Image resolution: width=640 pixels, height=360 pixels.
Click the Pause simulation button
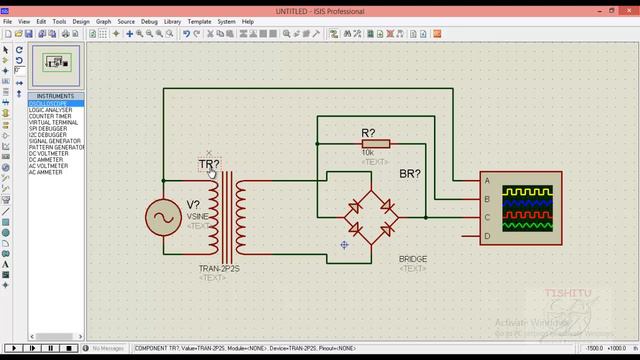pos(51,348)
